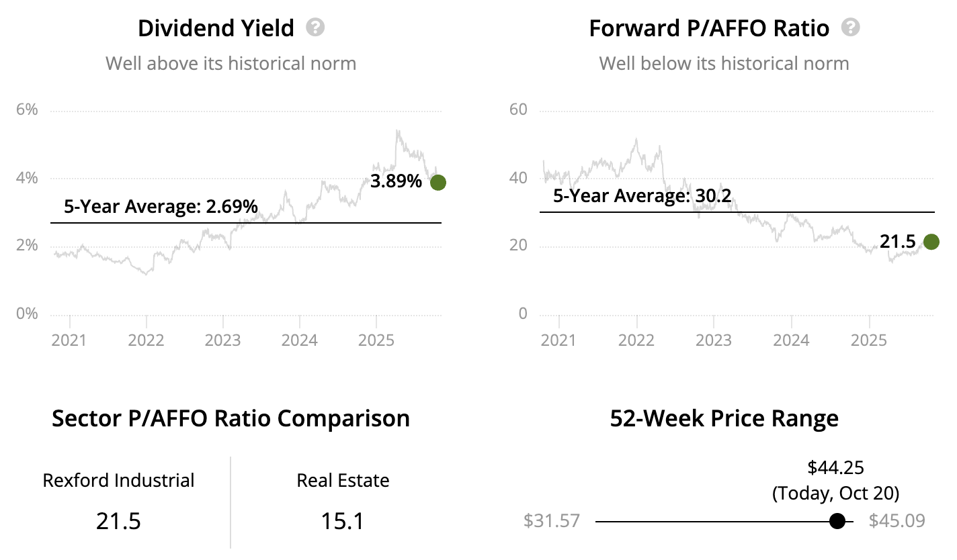Click today's $44.25 price label
This screenshot has height=560, width=957.
tap(835, 467)
